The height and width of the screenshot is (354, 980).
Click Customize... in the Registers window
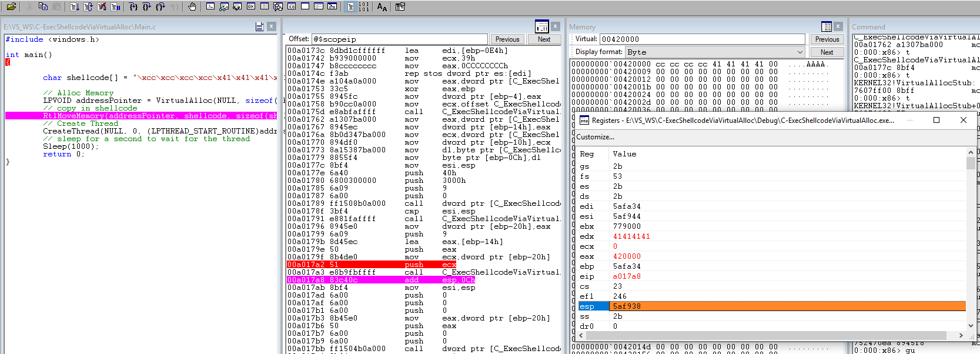[595, 137]
